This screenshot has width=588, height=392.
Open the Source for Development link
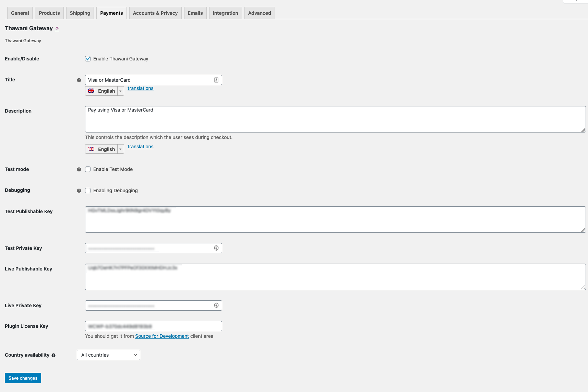[x=162, y=336]
